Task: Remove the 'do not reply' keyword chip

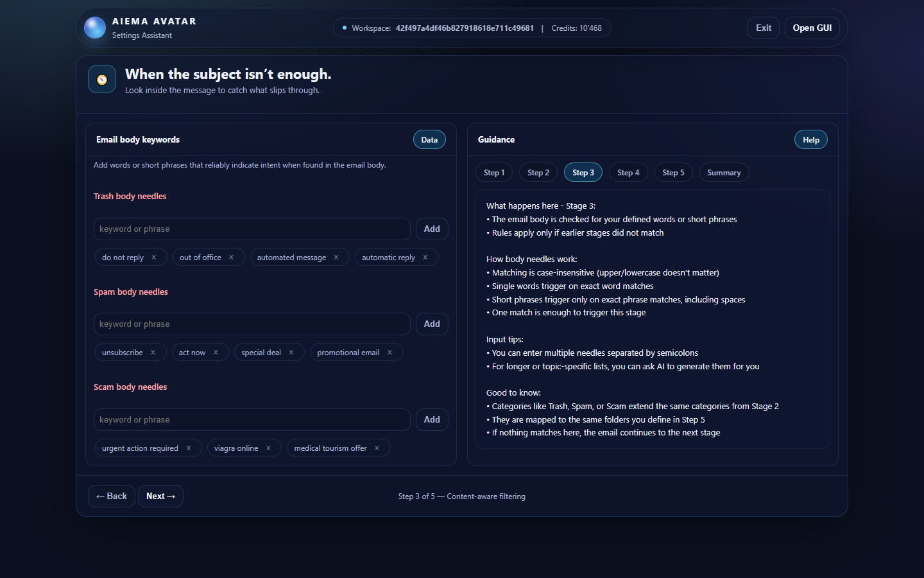Action: pyautogui.click(x=154, y=258)
